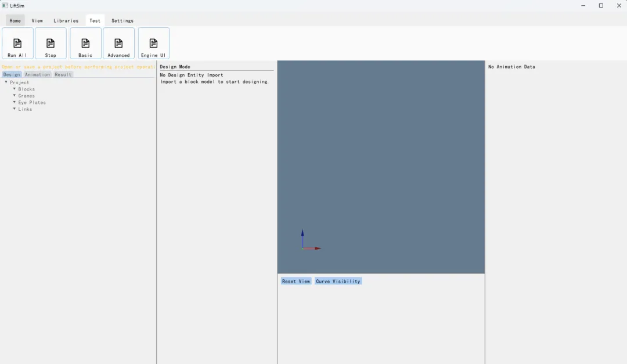
Task: Select the Test ribbon tab
Action: click(x=95, y=20)
